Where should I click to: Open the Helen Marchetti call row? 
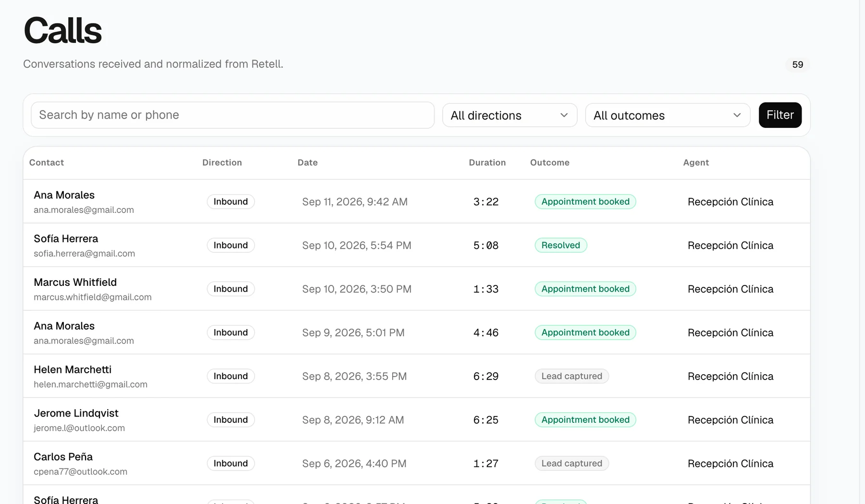417,376
